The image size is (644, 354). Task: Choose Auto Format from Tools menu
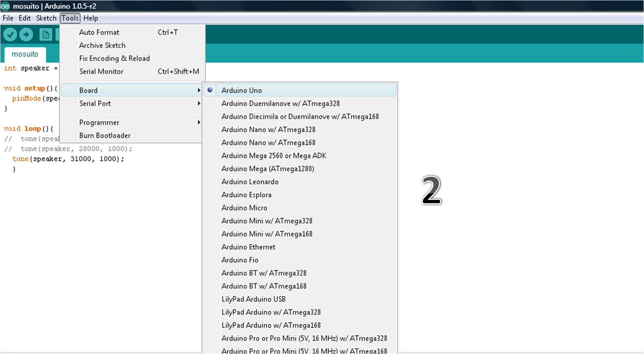click(131, 32)
